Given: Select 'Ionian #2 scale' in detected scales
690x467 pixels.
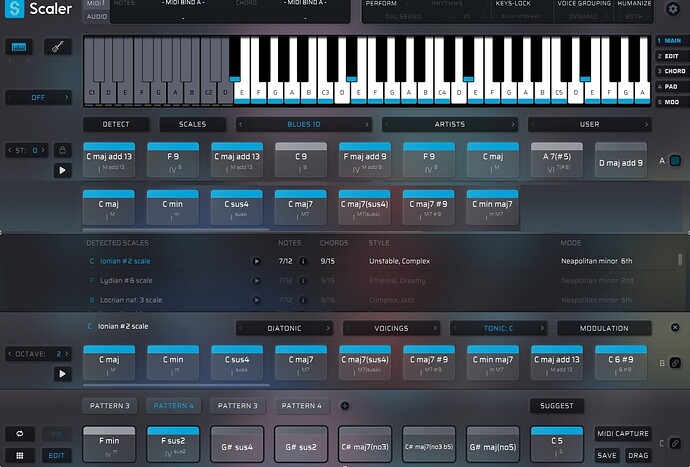Looking at the screenshot, I should [x=125, y=261].
